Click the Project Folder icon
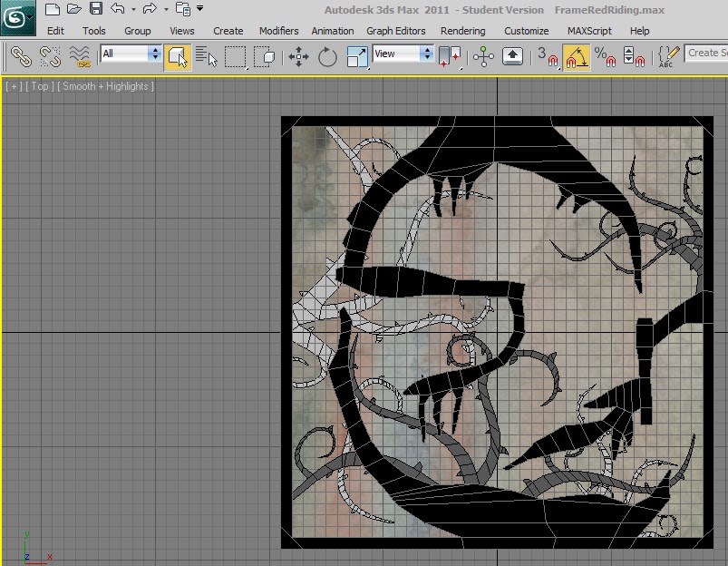The image size is (728, 566). [x=183, y=9]
